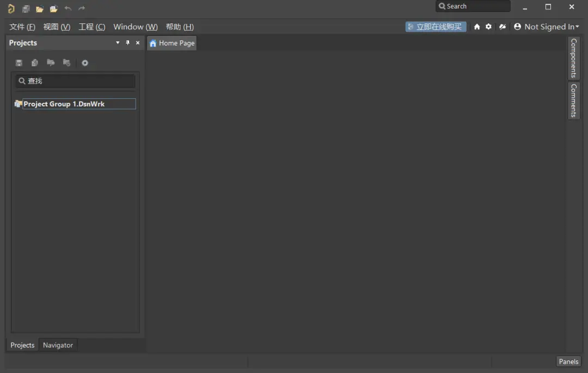588x373 pixels.
Task: Click Open Project Documents folder icon
Action: coord(51,63)
